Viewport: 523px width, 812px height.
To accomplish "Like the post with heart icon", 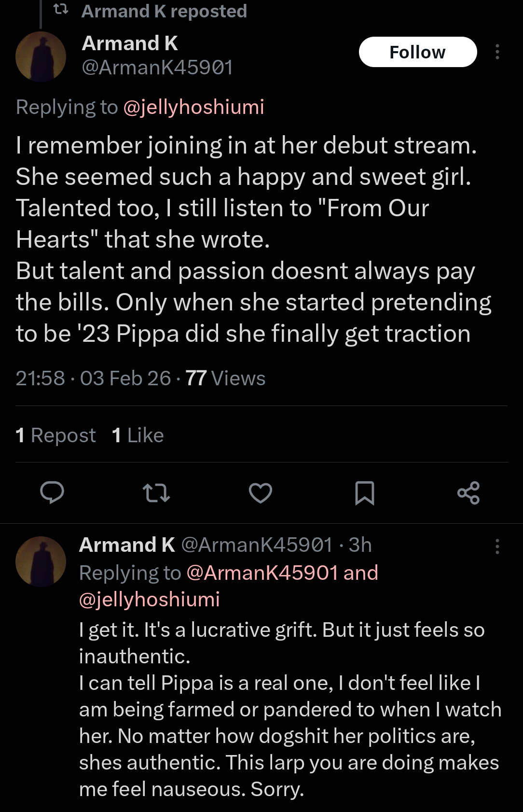I will [x=261, y=492].
